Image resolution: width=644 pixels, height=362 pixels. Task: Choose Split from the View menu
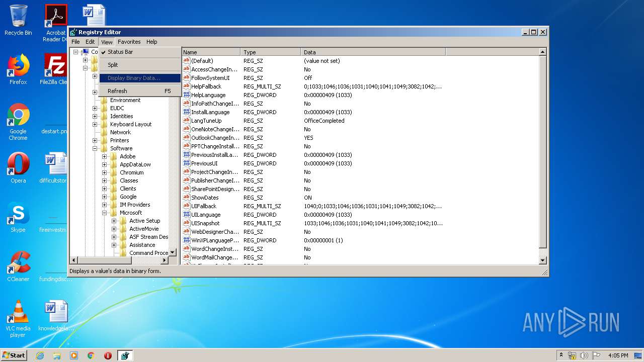tap(140, 65)
